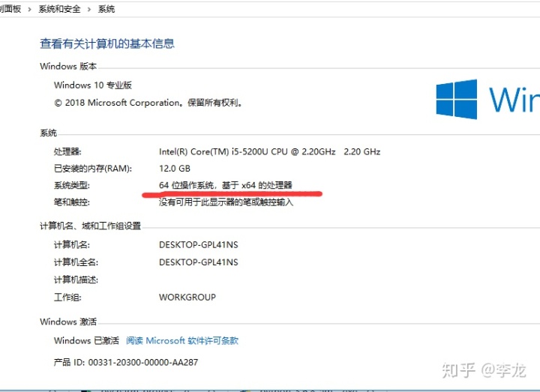Viewport: 540px width, 392px height.
Task: Select pen and touch value 没有可用于此显示器的笔或触控输入
Action: tap(226, 202)
